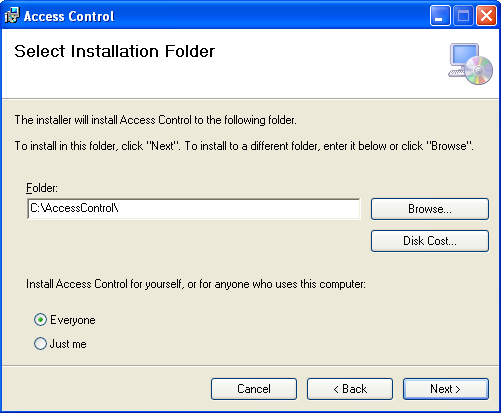
Task: Choose the Just me radio option
Action: 40,344
